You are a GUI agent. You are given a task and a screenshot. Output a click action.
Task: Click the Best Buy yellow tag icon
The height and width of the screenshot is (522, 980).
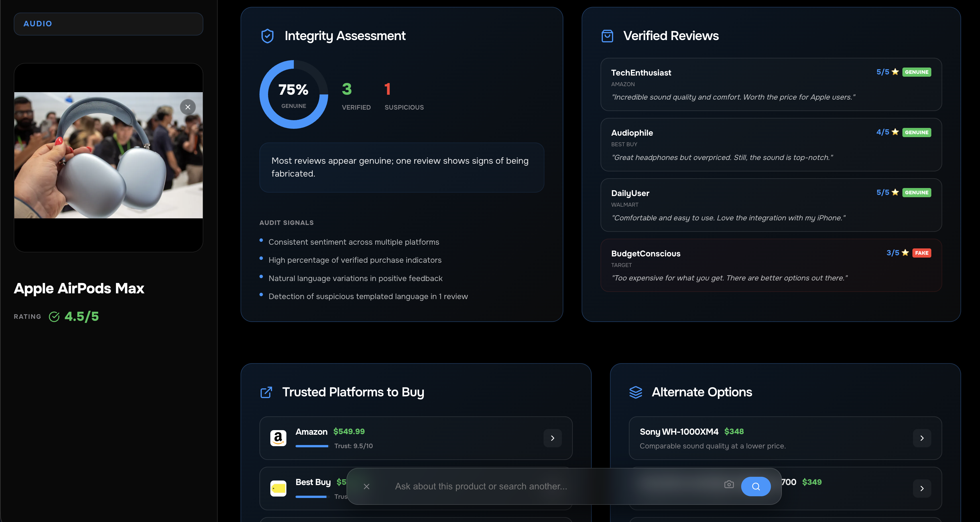[278, 488]
